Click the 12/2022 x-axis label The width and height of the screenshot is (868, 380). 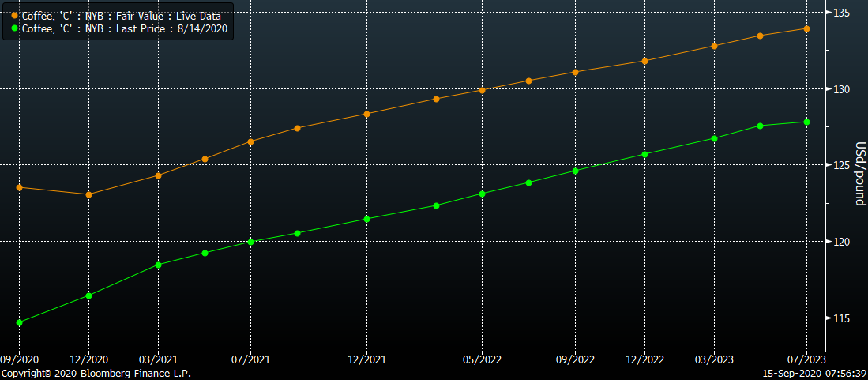pos(644,359)
